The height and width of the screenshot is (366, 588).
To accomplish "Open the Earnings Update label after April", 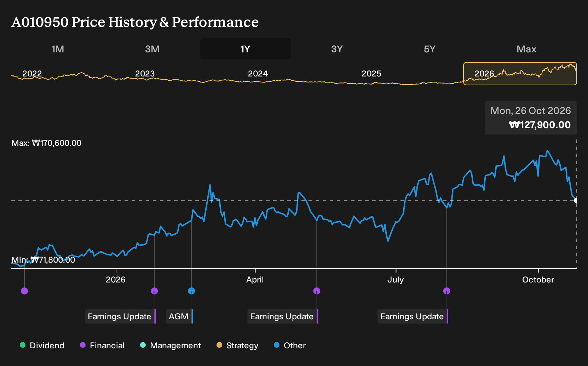I will 283,316.
